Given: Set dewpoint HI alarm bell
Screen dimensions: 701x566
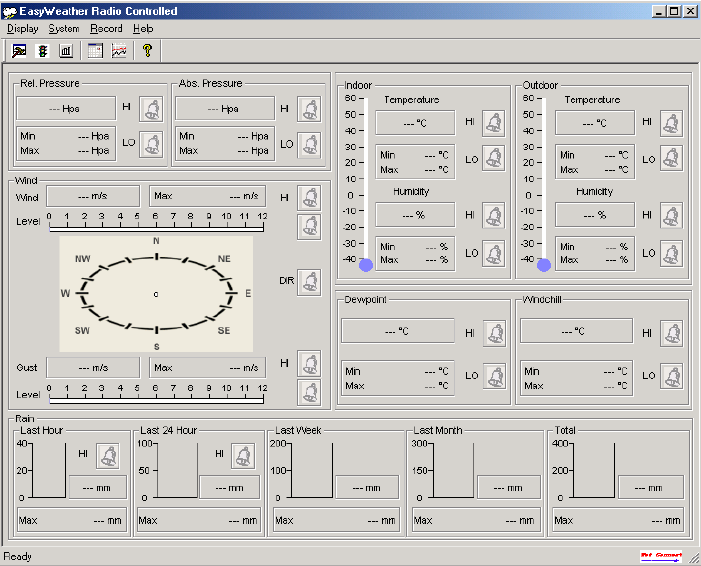Looking at the screenshot, I should coord(495,334).
